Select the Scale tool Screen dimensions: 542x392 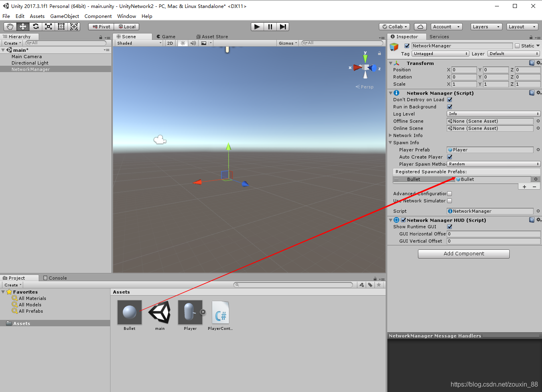click(49, 26)
